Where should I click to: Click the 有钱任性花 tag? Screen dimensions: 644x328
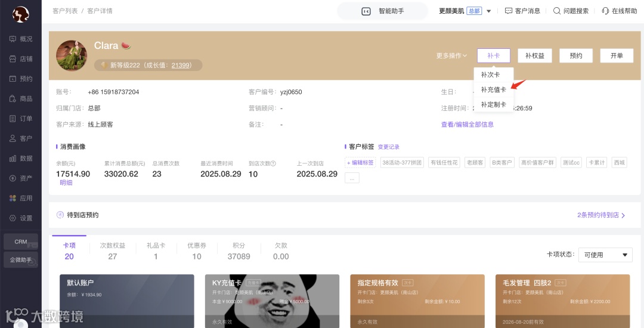pyautogui.click(x=444, y=163)
